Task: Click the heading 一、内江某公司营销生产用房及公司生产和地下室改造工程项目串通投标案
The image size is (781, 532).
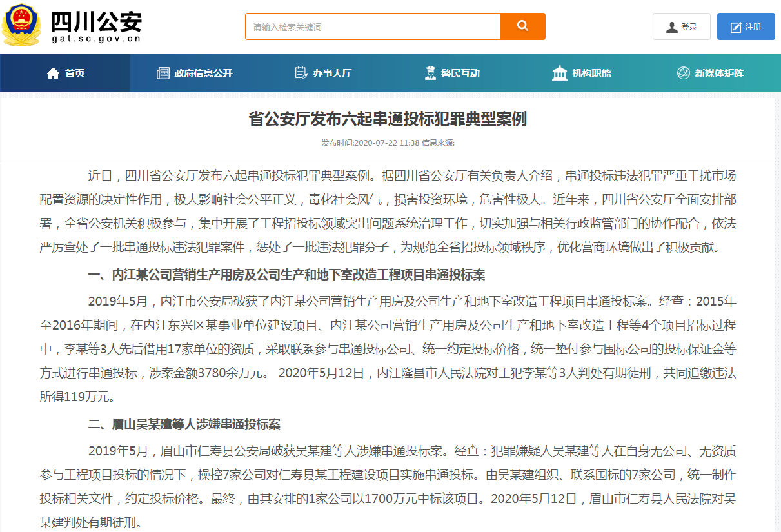Action: (286, 275)
